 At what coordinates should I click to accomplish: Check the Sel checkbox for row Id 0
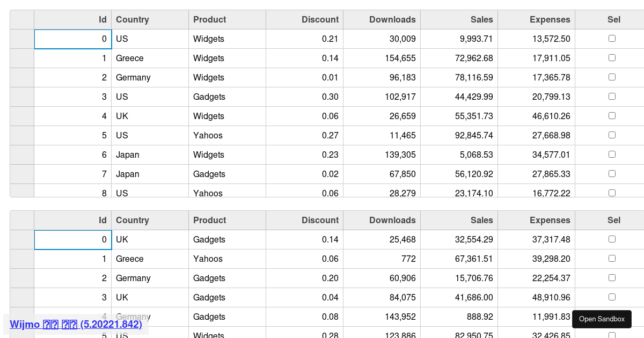[x=612, y=38]
